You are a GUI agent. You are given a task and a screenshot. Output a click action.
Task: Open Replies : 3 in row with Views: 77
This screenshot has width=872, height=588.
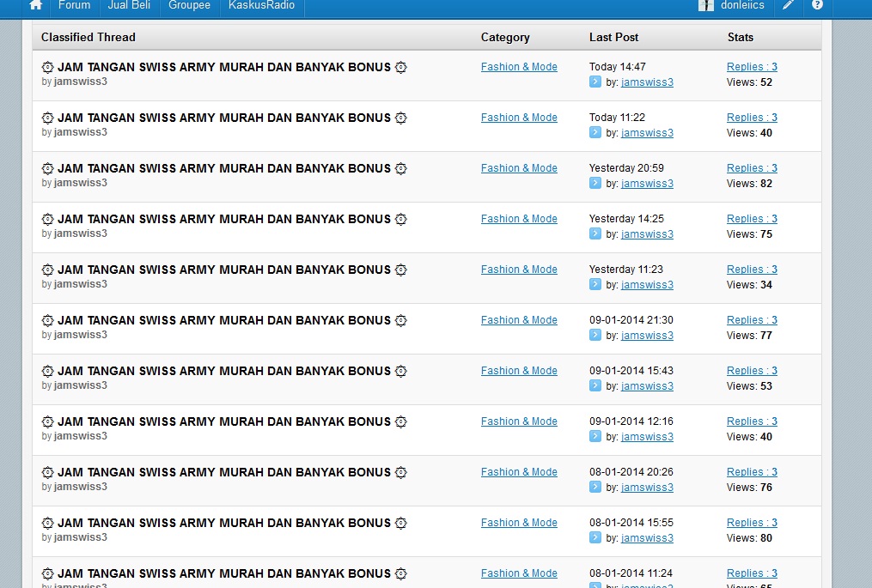tap(752, 319)
